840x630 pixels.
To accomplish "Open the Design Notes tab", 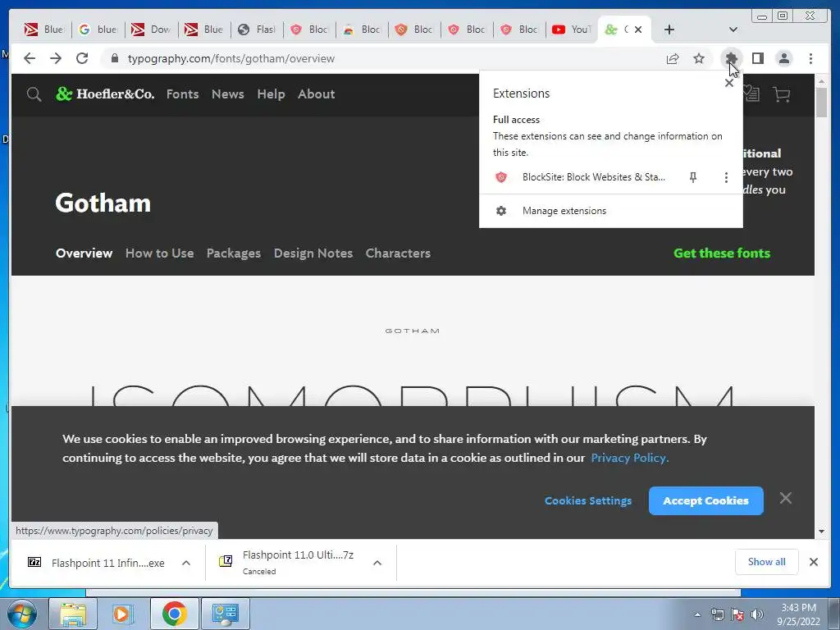I will 313,253.
